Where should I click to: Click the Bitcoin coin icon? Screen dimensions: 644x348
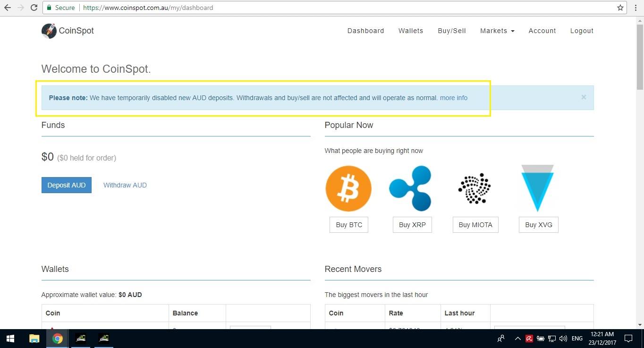click(x=348, y=188)
